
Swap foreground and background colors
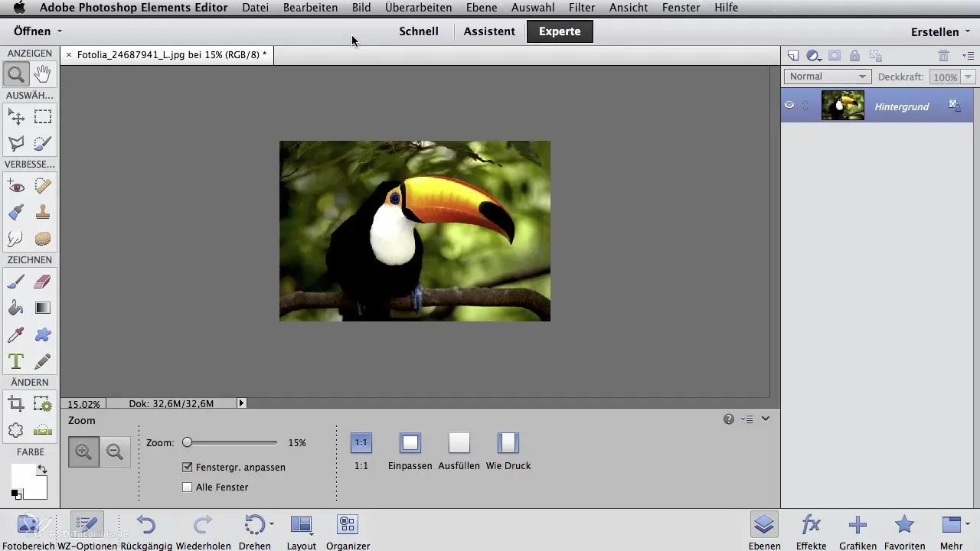click(x=41, y=469)
